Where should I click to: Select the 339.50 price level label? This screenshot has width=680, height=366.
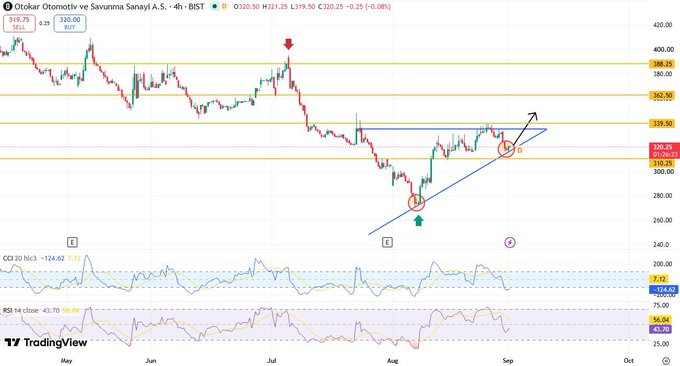pos(662,124)
